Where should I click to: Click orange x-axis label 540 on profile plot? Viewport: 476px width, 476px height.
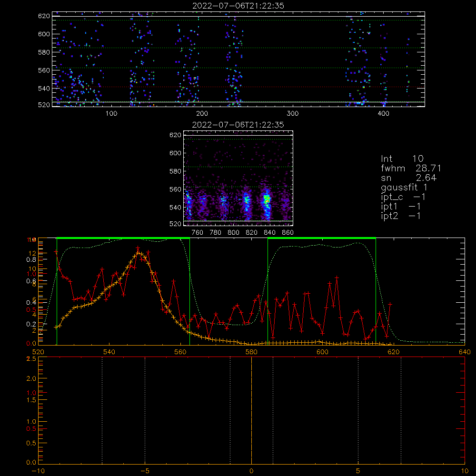point(109,352)
